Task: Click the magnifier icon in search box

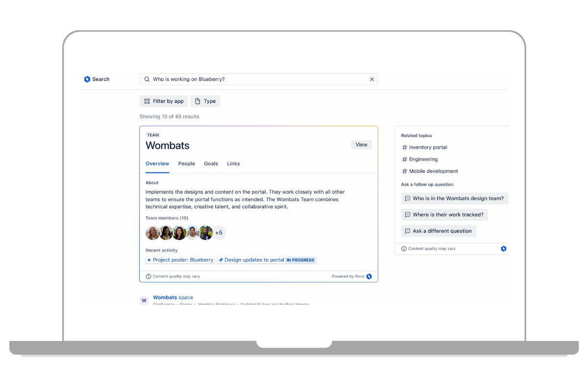Action: 147,79
